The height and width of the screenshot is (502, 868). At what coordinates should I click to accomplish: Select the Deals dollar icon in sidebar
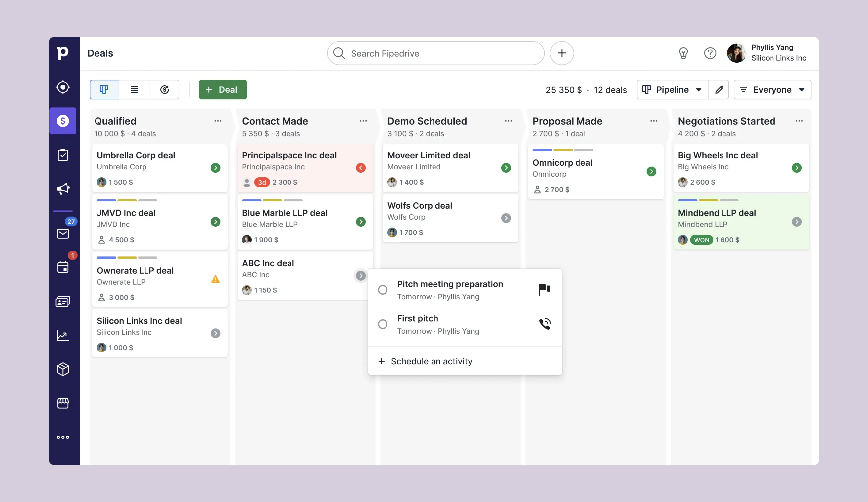tap(63, 121)
